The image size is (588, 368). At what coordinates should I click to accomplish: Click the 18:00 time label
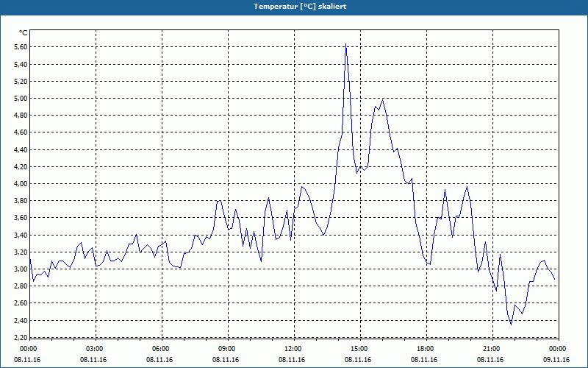coord(426,349)
